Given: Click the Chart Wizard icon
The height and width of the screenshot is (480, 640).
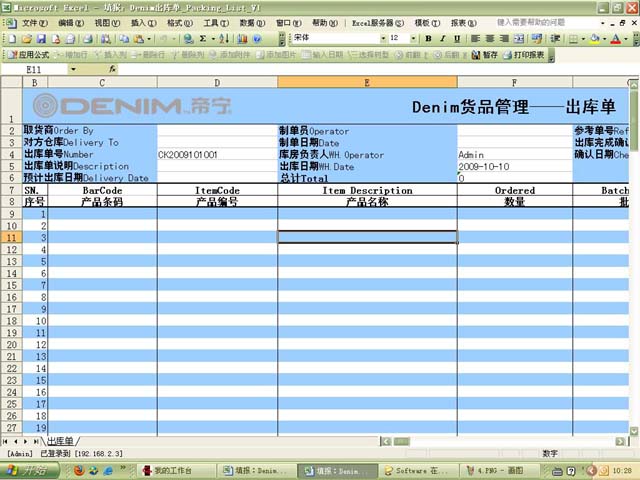Looking at the screenshot, I should [246, 38].
